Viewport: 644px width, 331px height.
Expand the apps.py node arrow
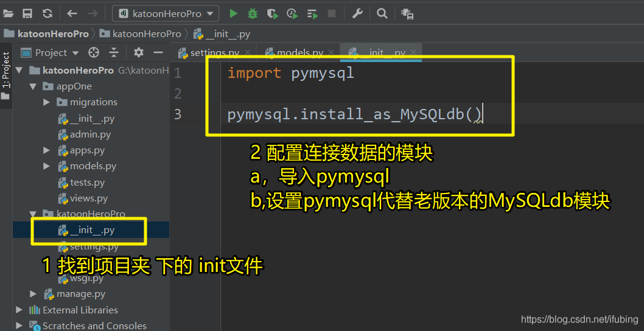point(46,150)
